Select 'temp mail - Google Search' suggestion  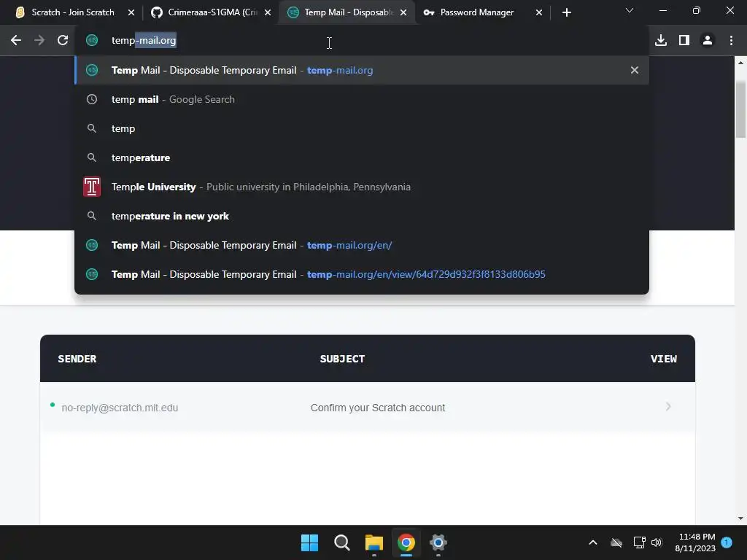click(x=362, y=99)
